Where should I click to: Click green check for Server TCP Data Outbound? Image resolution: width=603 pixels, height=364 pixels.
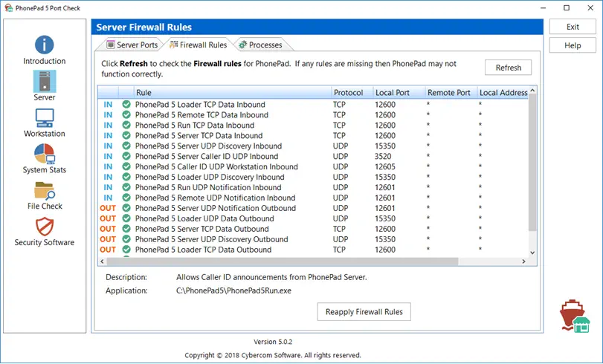tap(126, 229)
